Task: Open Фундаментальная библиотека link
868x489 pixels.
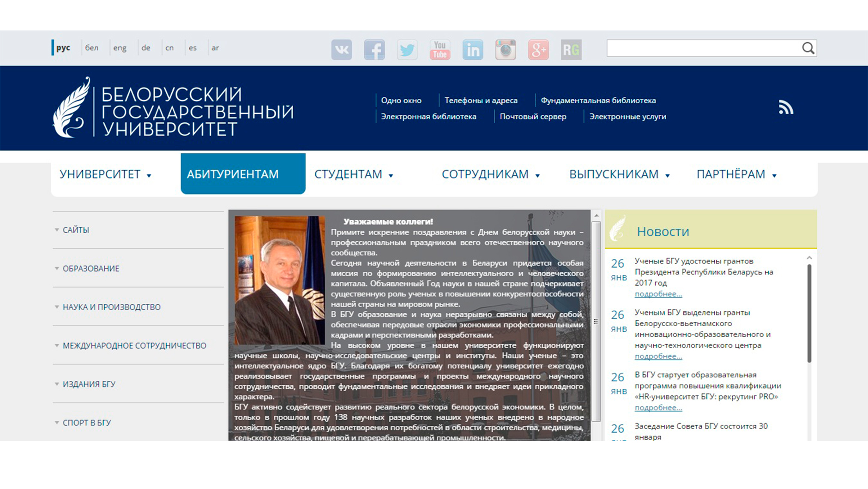Action: click(x=598, y=100)
